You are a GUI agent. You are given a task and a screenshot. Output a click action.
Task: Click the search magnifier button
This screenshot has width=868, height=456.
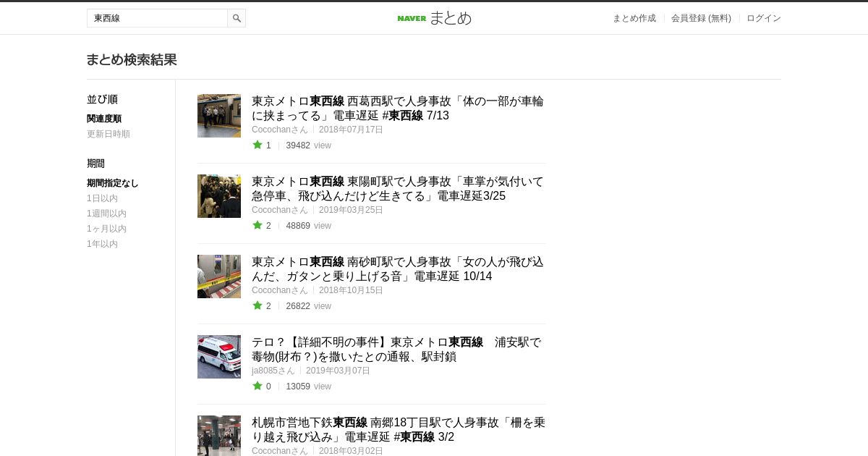click(237, 18)
